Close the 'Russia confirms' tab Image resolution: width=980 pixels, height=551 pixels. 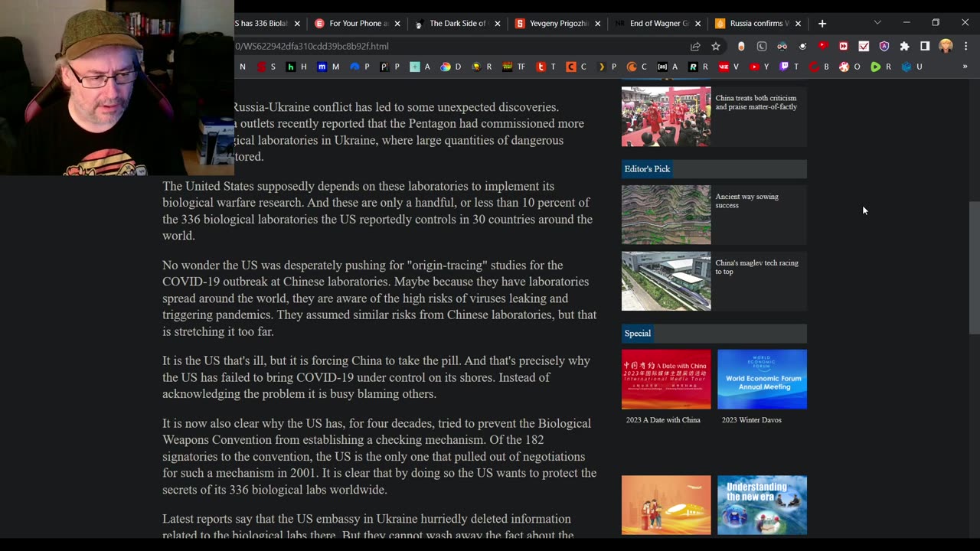pos(798,24)
